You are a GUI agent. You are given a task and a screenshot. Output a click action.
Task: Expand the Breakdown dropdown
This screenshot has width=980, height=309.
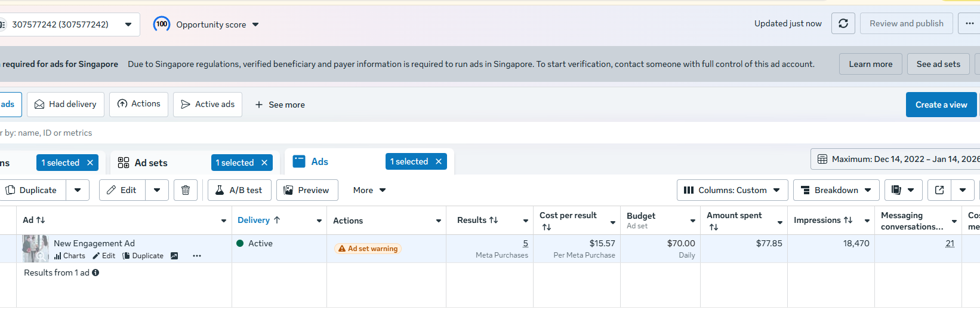836,190
